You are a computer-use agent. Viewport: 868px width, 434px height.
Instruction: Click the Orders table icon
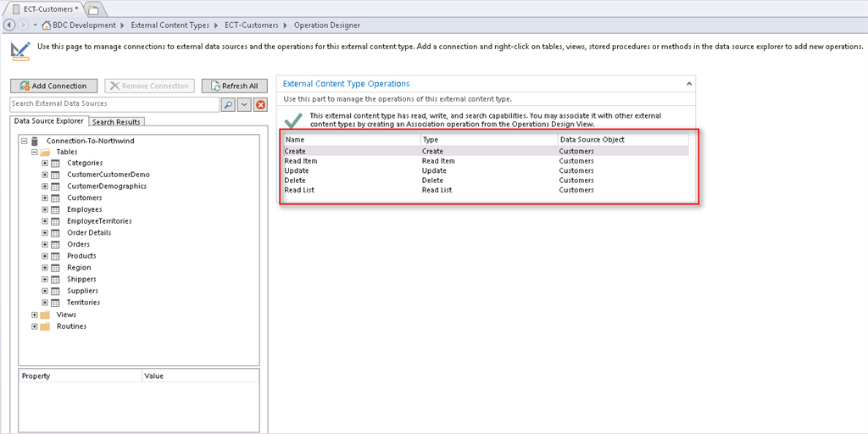[x=55, y=245]
